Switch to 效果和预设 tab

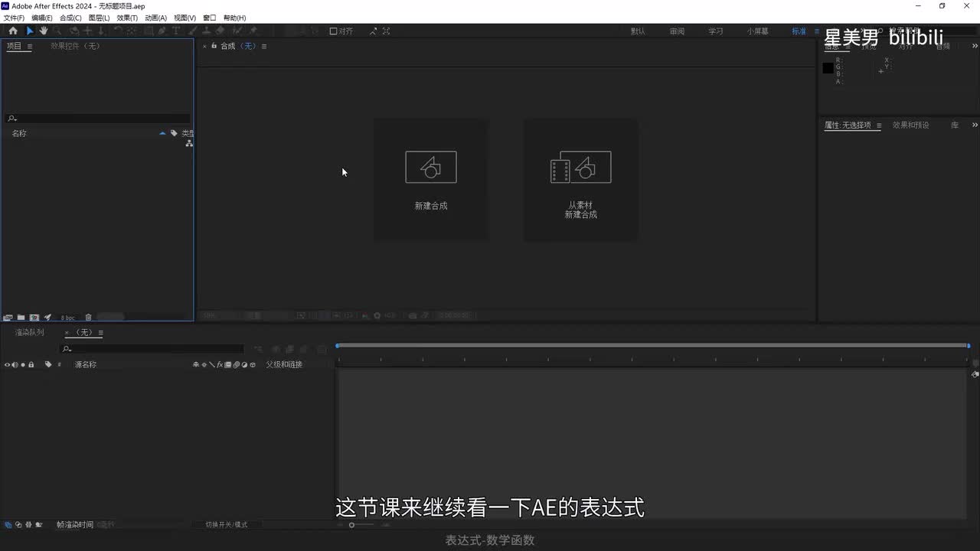tap(911, 125)
